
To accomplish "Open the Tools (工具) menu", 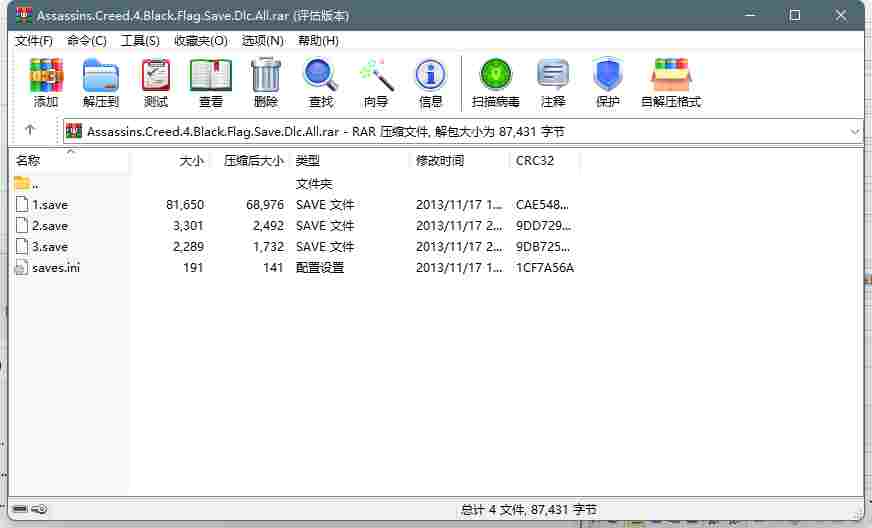I will pyautogui.click(x=140, y=41).
